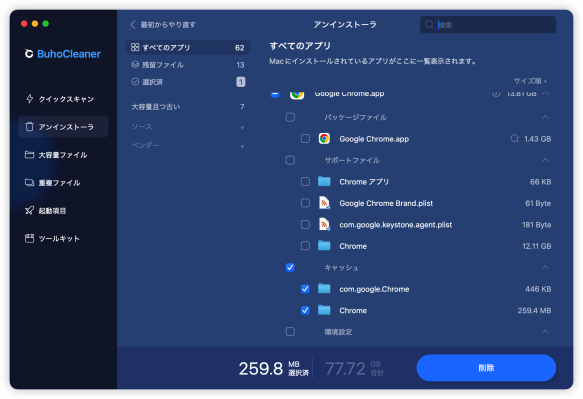Expand the ベンダー filter
Screen dimensions: 583x399
(x=188, y=145)
